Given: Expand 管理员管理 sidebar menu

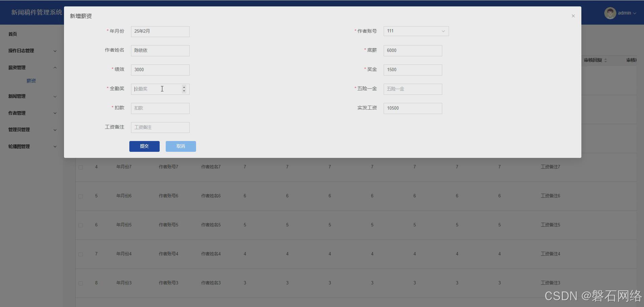Looking at the screenshot, I should click(32, 130).
